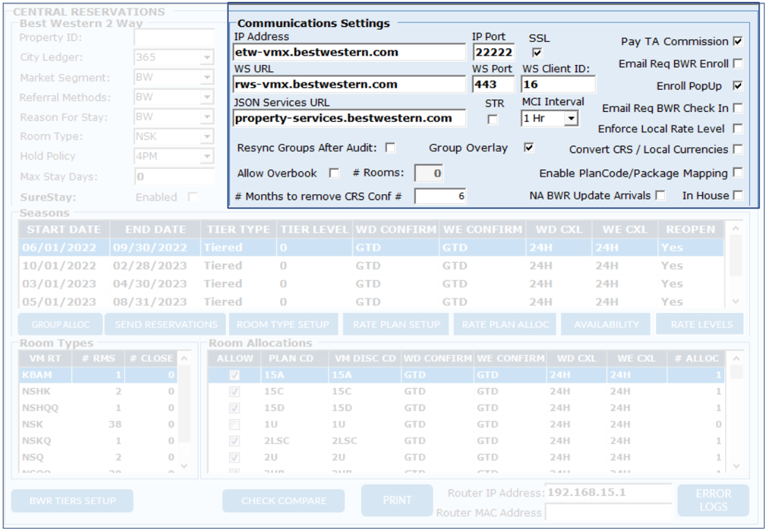Viewport: 768px width, 532px height.
Task: Disable the Enroll PopUp checkbox
Action: [738, 86]
